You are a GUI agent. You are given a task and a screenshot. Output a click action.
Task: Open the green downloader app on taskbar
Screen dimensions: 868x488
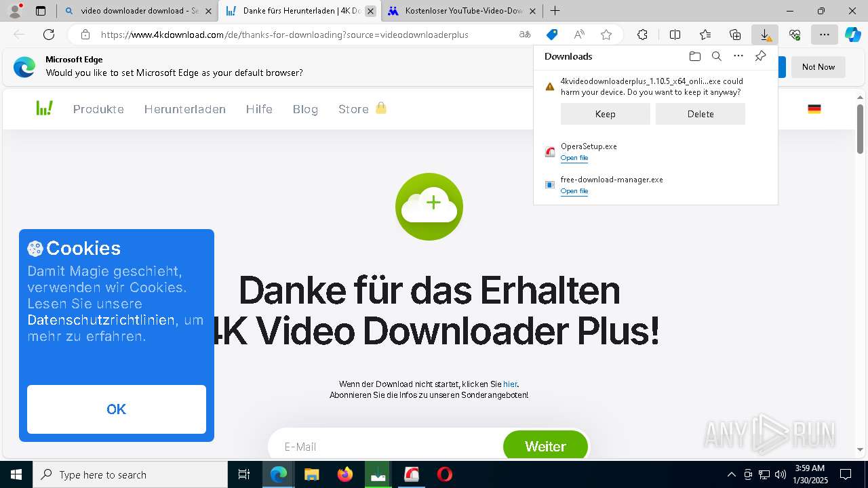tap(378, 474)
